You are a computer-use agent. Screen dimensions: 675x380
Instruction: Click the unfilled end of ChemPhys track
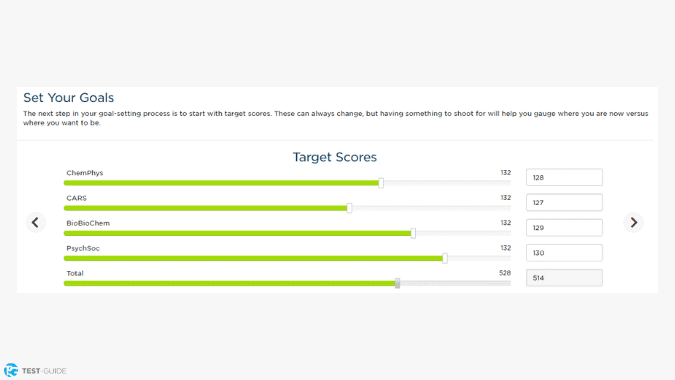click(447, 183)
